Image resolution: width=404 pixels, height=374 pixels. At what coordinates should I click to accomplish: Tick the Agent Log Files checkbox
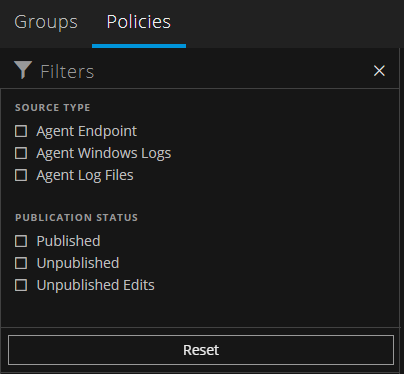21,175
